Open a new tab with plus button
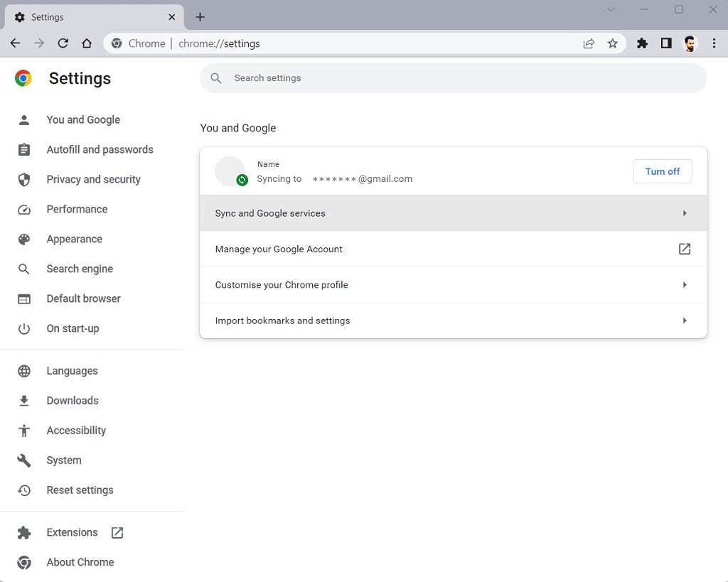This screenshot has width=728, height=582. 200,17
